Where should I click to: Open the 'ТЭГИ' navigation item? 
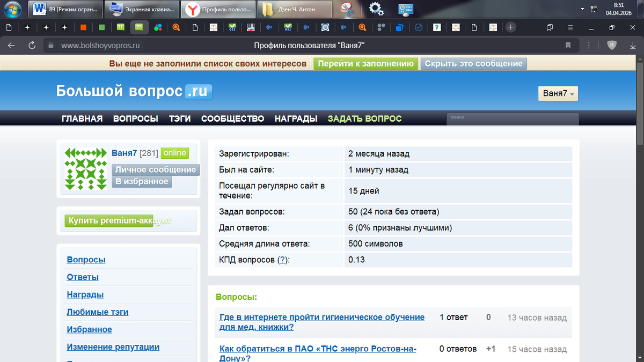coord(180,119)
